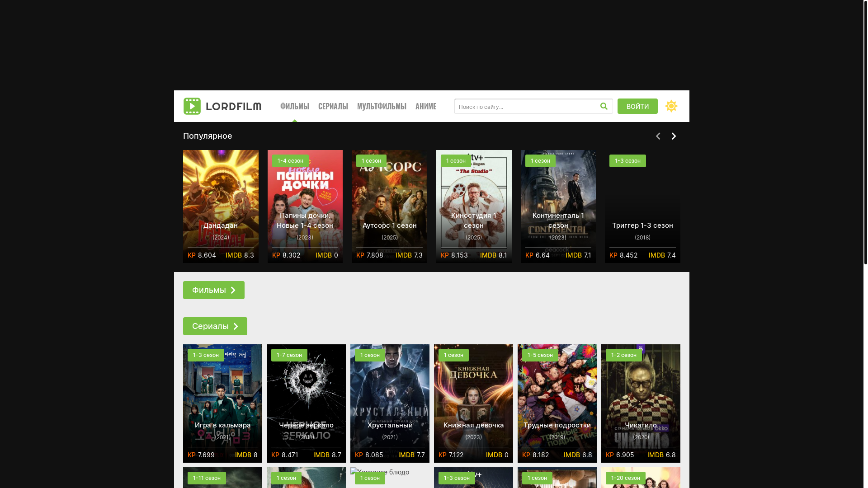The height and width of the screenshot is (488, 868).
Task: Click the LordFilm logo icon
Action: pyautogui.click(x=192, y=106)
